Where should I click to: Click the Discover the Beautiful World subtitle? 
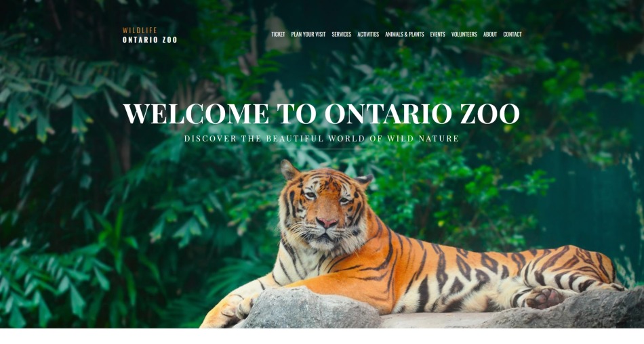pos(321,139)
